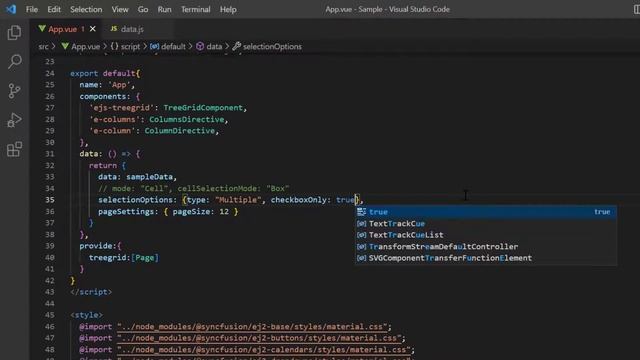Click 'checkboxOnly' in the code
This screenshot has width=640, height=360.
[x=299, y=200]
